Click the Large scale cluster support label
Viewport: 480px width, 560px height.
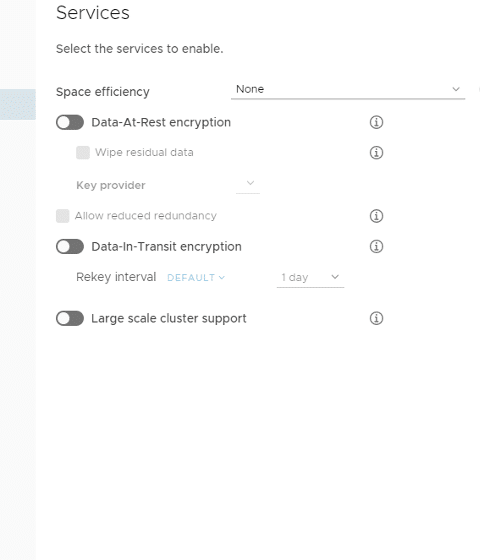pos(169,318)
